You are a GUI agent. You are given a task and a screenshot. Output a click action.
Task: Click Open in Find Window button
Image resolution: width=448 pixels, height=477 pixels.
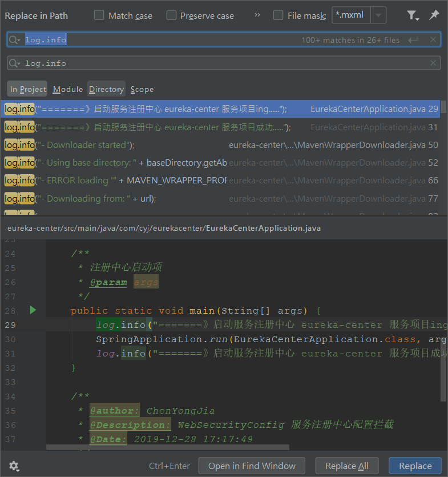252,466
